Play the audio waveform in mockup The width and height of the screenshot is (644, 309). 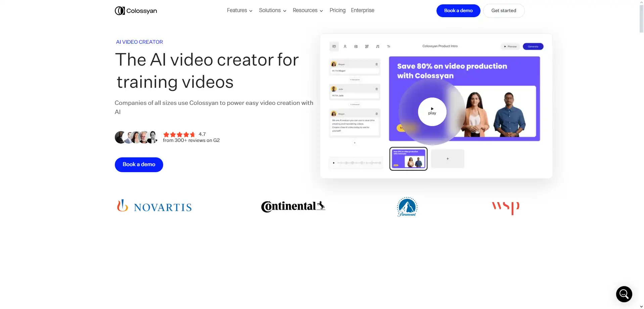point(334,163)
